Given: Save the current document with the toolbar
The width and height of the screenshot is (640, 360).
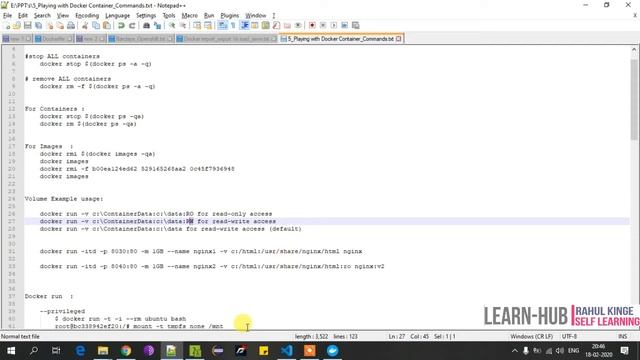Looking at the screenshot, I should pyautogui.click(x=28, y=25).
